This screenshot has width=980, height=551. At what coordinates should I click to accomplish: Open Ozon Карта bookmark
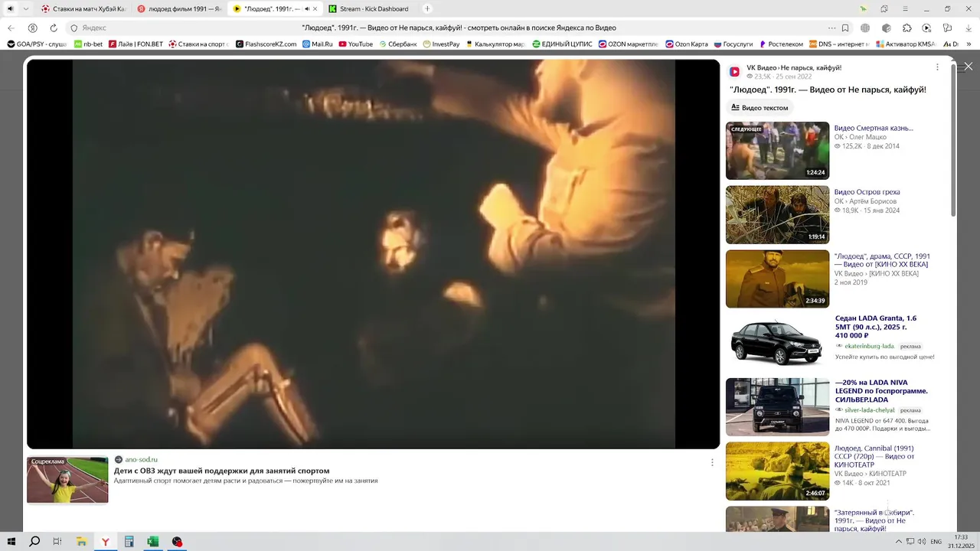(x=688, y=44)
